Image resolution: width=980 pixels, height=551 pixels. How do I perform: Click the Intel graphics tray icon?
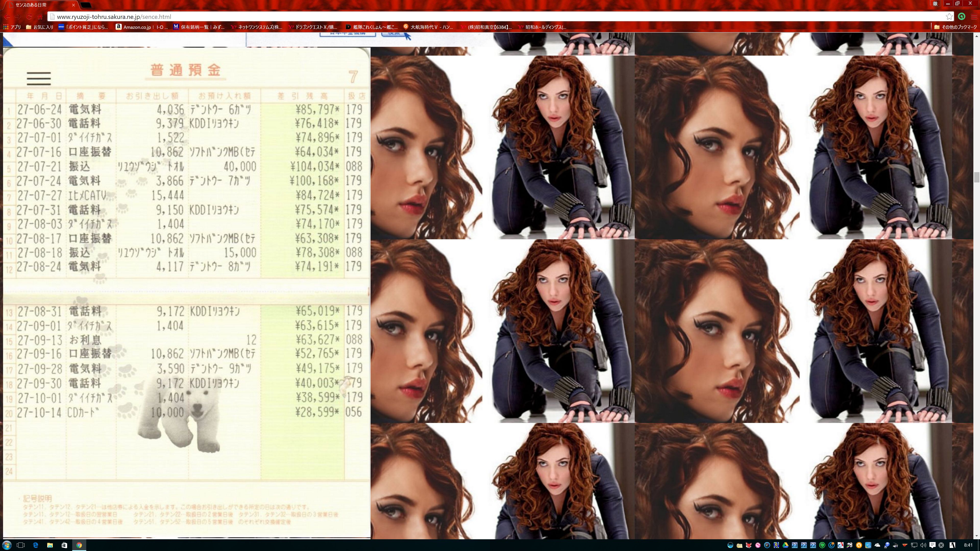coord(868,545)
